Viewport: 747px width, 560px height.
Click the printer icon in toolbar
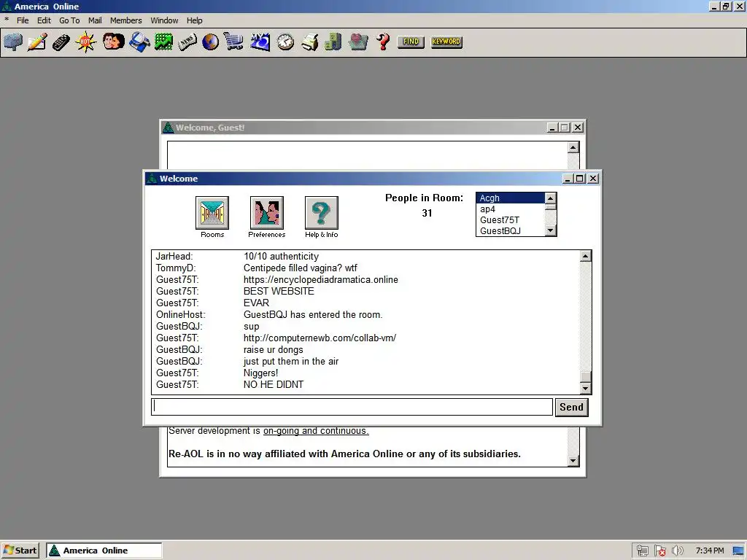[x=309, y=42]
